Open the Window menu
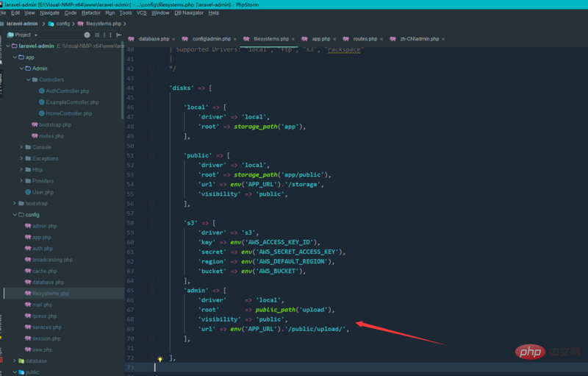The width and height of the screenshot is (588, 376). pyautogui.click(x=160, y=13)
